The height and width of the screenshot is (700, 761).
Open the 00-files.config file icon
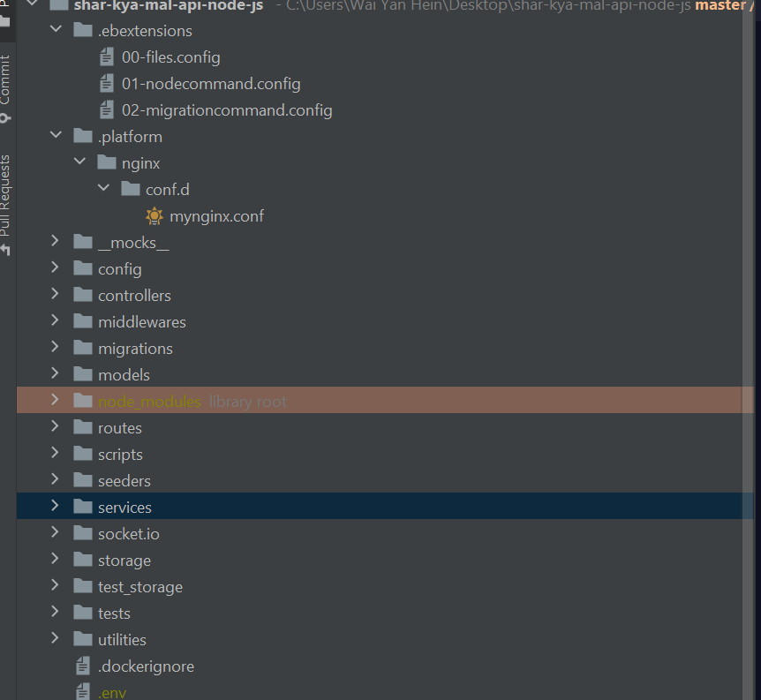tap(107, 57)
